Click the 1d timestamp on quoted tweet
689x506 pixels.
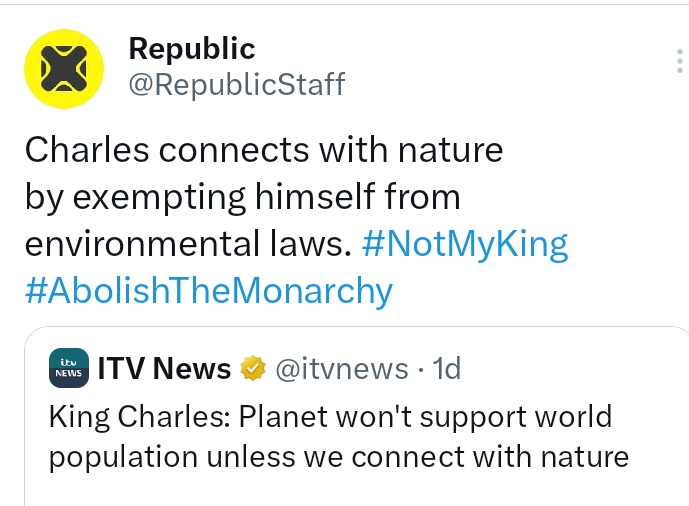[445, 369]
